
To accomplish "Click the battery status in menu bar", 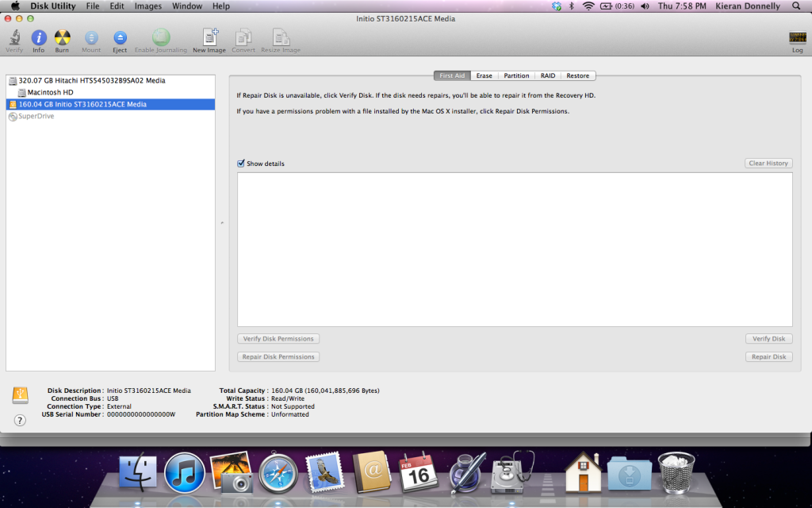I will [617, 6].
